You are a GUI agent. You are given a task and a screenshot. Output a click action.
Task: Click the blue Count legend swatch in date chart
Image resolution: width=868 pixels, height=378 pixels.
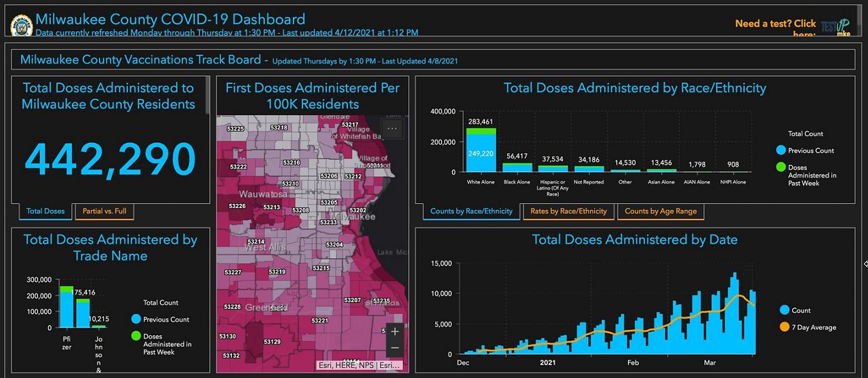pos(785,310)
